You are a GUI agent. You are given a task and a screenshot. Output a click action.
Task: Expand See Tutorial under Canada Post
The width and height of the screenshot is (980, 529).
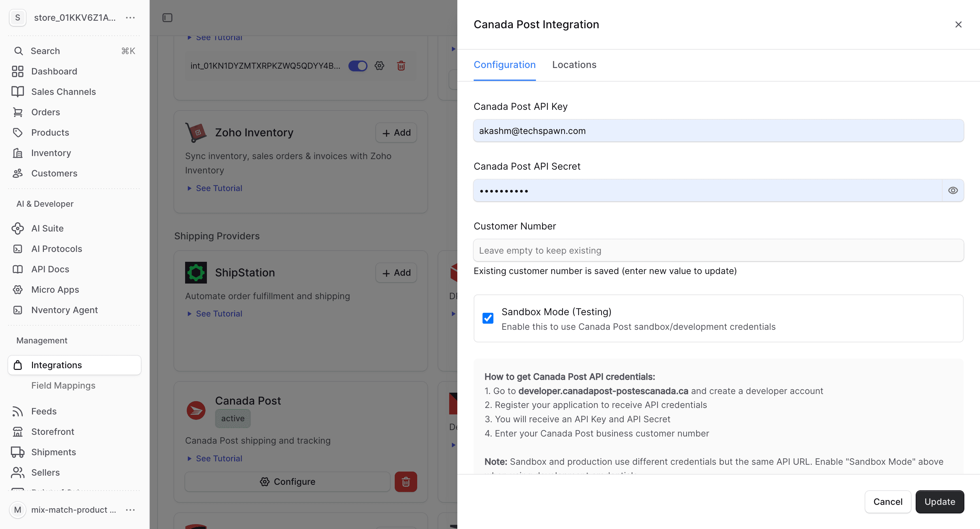click(x=215, y=458)
